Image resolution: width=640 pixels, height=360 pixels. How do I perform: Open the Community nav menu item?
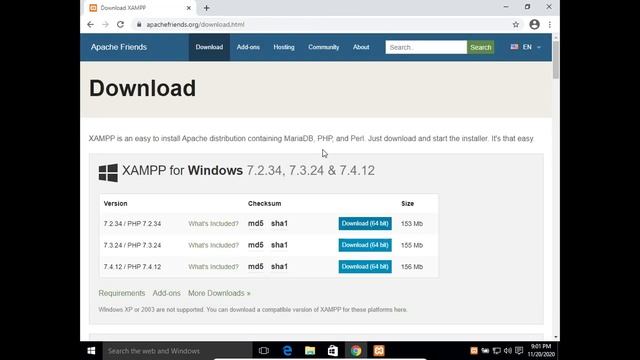[x=324, y=47]
